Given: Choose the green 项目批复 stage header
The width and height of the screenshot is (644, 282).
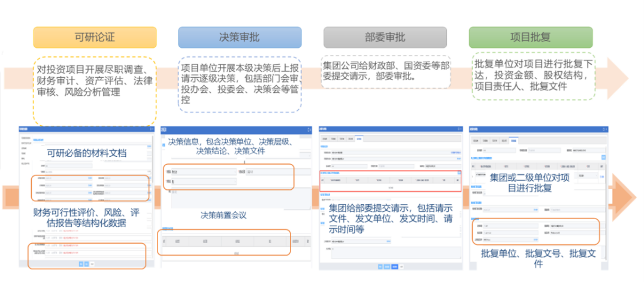Looking at the screenshot, I should (x=530, y=38).
